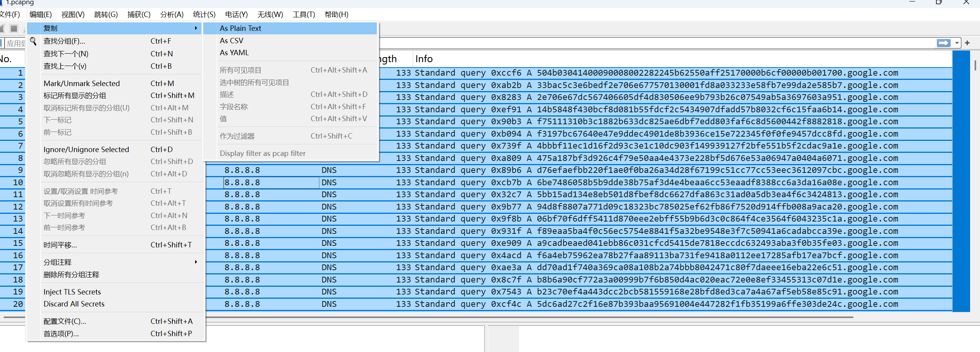Open 配置文件(C)... menu entry
The width and height of the screenshot is (980, 352).
tap(114, 321)
